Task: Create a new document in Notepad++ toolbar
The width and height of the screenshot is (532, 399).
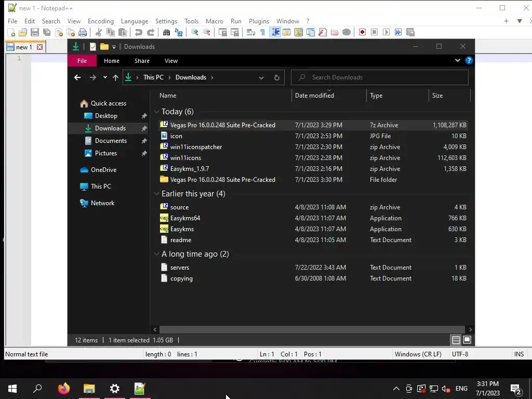Action: click(x=11, y=32)
